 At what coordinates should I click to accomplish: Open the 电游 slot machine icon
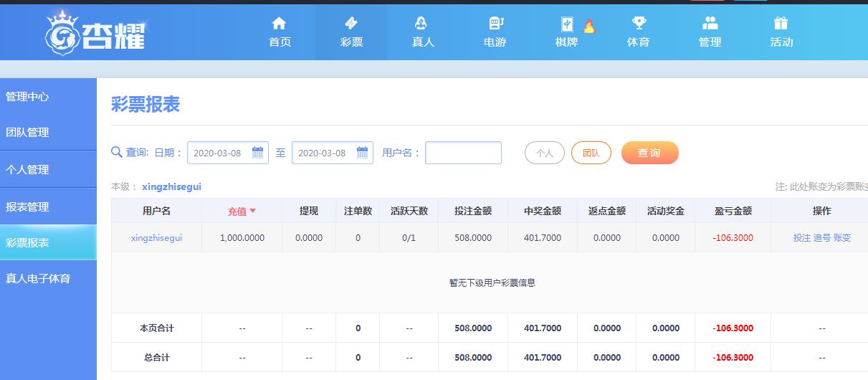tap(495, 24)
